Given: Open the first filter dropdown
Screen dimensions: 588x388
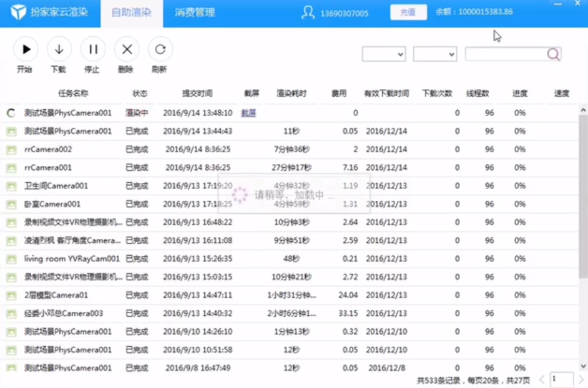Looking at the screenshot, I should click(x=383, y=54).
